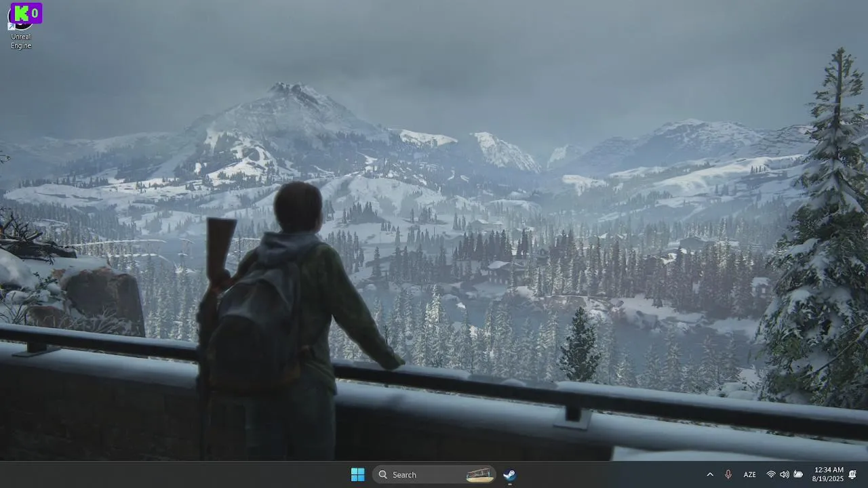The height and width of the screenshot is (488, 868).
Task: Open the Windows Start menu
Action: 357,474
